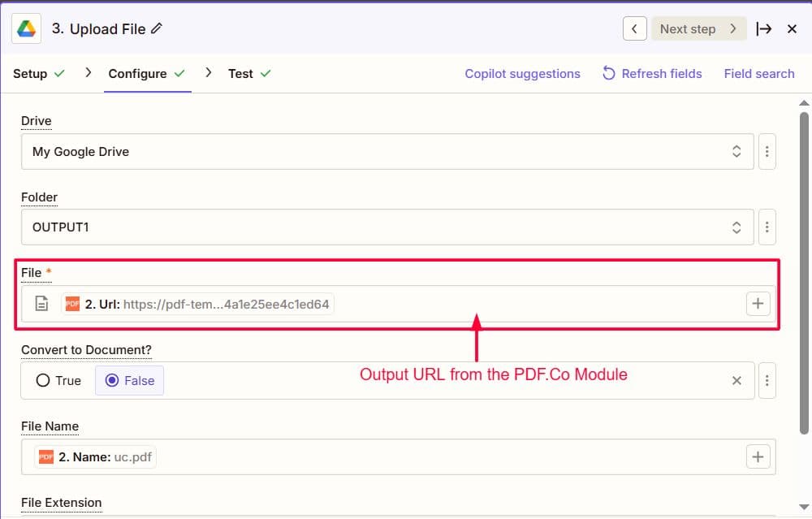Select True for Convert to Document

coord(58,380)
